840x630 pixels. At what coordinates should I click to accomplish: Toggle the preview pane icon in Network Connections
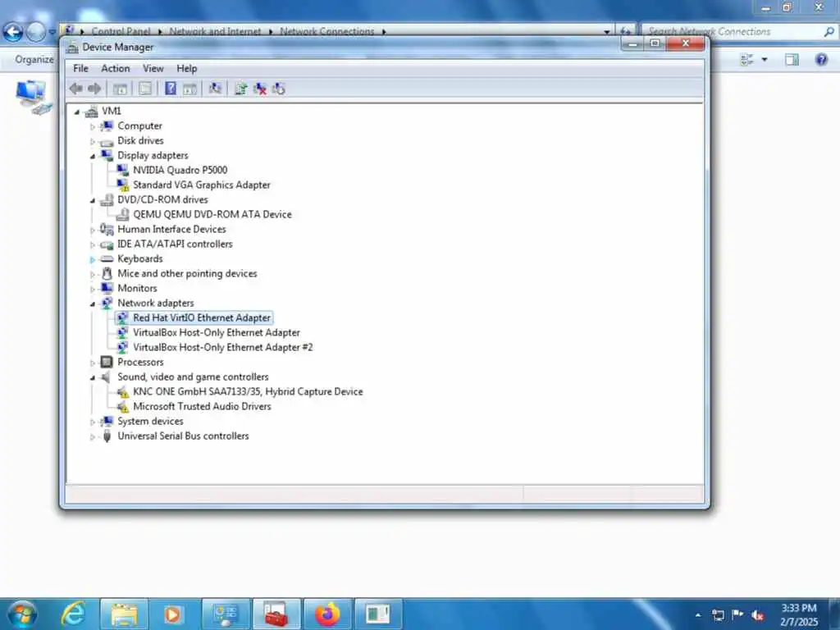click(792, 59)
